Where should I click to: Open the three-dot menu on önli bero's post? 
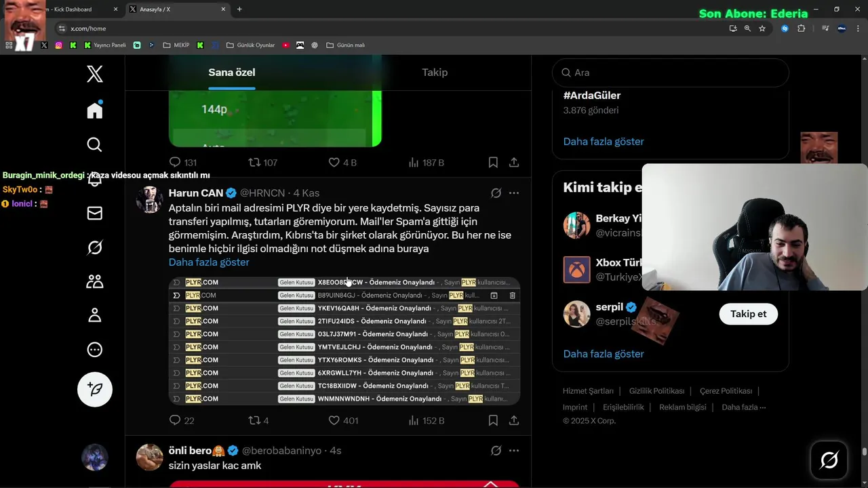tap(514, 451)
